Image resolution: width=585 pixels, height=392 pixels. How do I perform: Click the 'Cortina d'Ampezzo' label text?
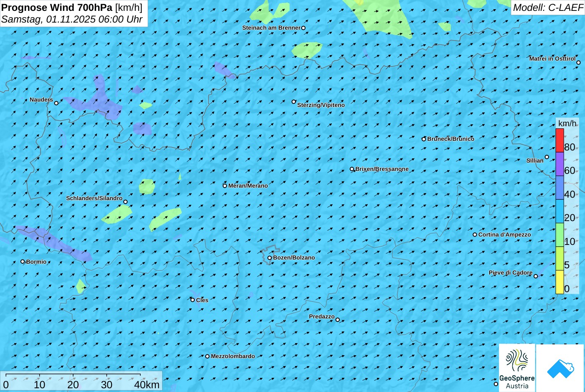505,235
